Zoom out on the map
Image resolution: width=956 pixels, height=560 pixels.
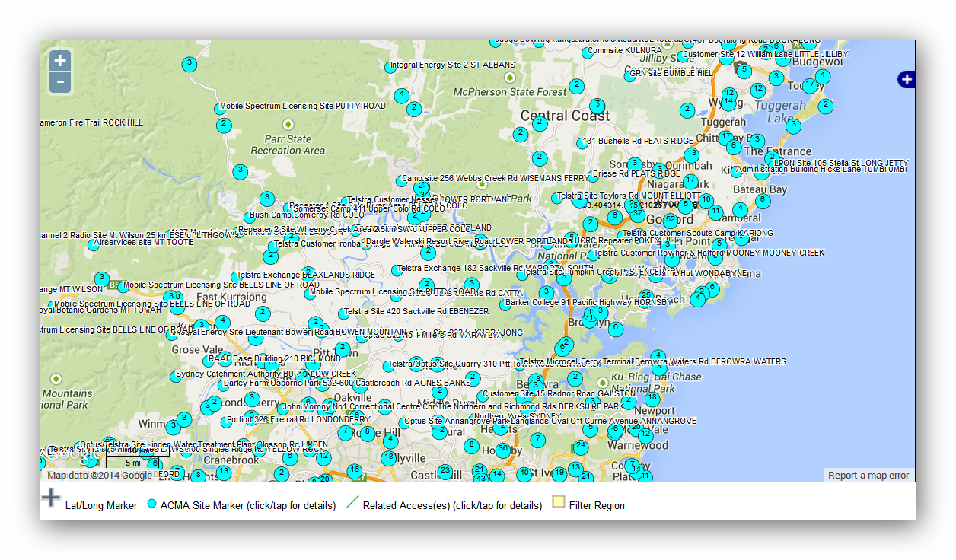60,83
